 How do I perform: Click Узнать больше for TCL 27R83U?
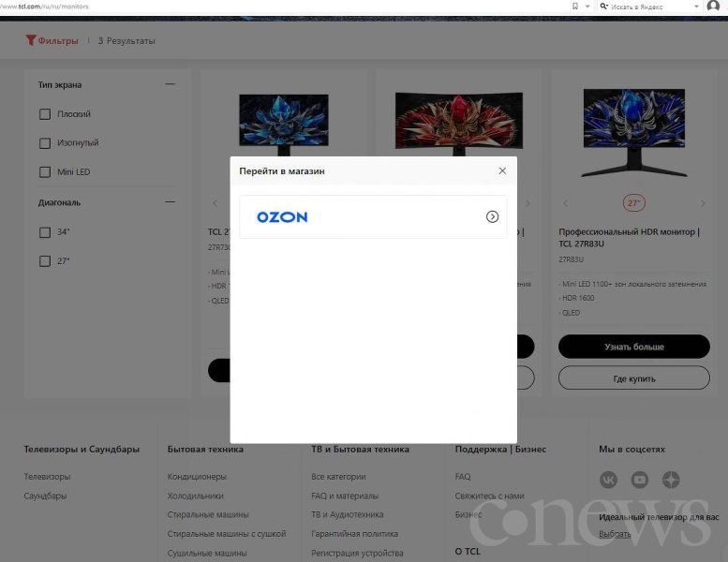click(x=633, y=347)
